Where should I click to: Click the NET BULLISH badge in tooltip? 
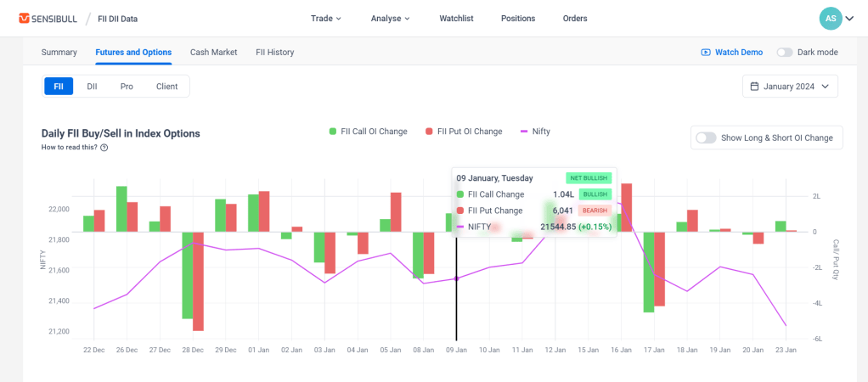589,178
